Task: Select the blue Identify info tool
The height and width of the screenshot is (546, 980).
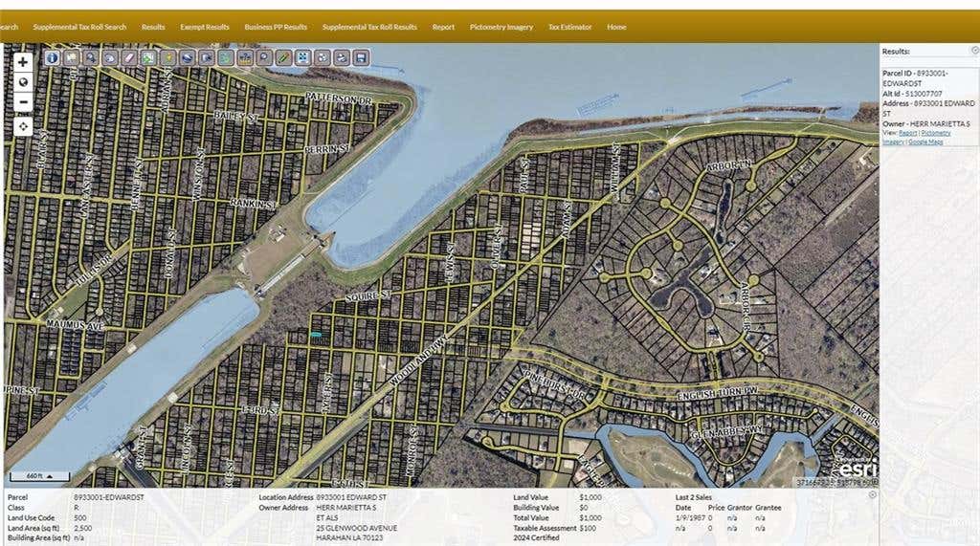Action: pos(52,57)
